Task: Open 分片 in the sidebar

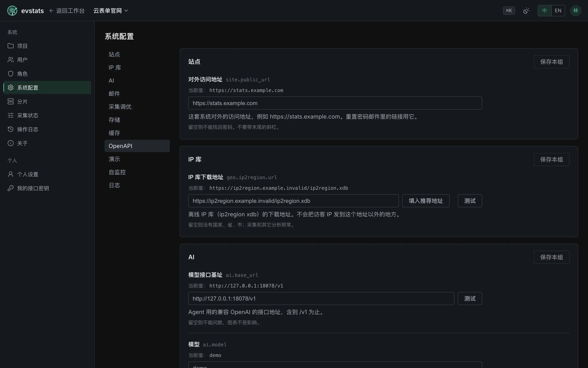Action: pyautogui.click(x=47, y=101)
